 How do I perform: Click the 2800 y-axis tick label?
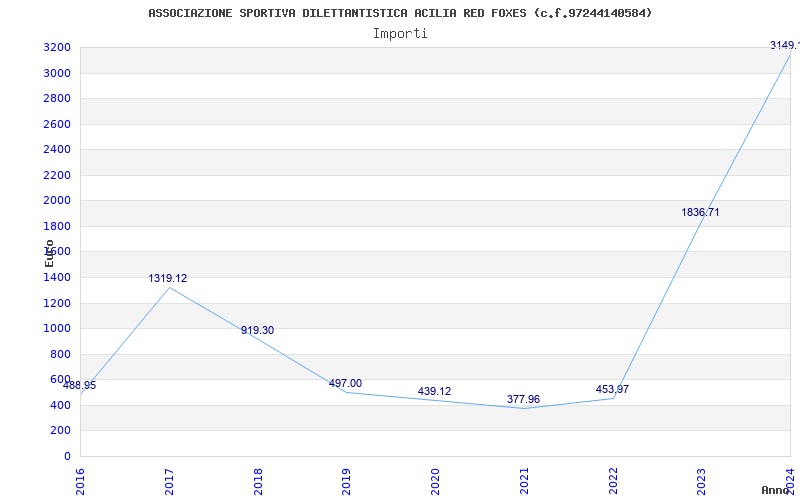point(57,99)
